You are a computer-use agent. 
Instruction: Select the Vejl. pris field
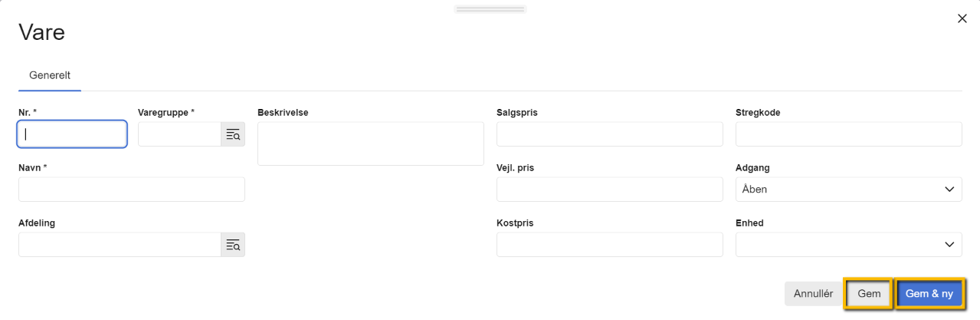609,190
